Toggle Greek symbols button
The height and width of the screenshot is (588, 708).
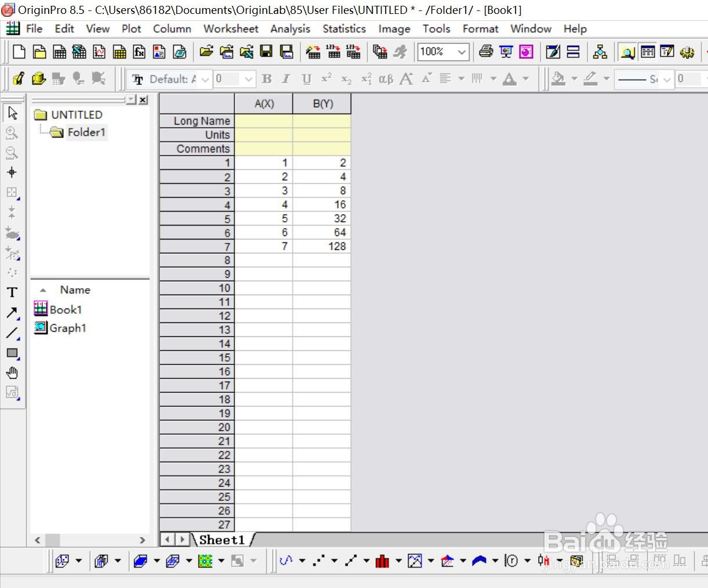click(386, 79)
